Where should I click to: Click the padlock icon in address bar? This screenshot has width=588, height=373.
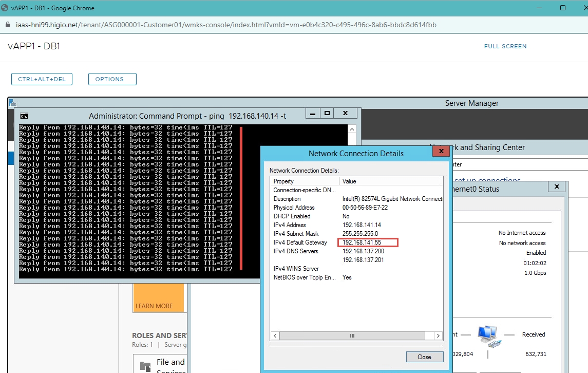[x=7, y=25]
